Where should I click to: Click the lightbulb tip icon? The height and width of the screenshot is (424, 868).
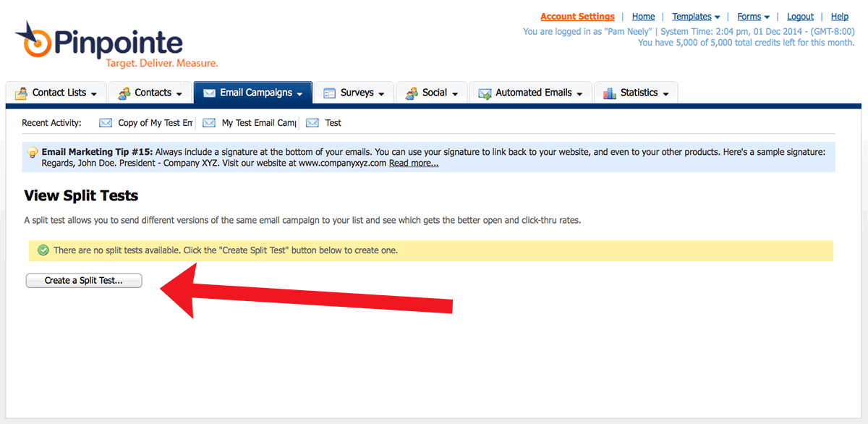pos(33,153)
